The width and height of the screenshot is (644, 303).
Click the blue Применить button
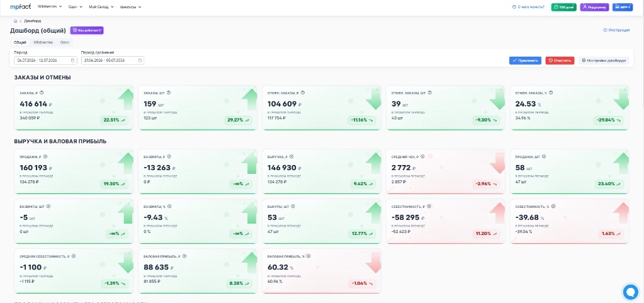pos(525,60)
